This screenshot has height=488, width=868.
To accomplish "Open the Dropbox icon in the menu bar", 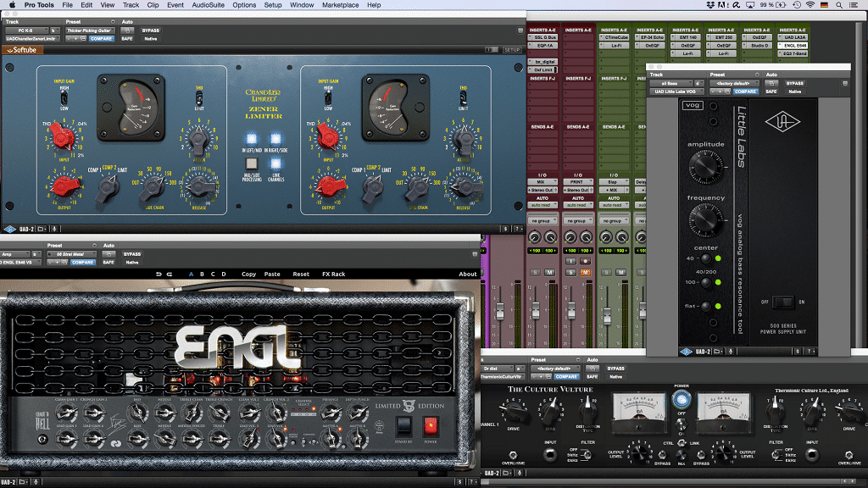I will pyautogui.click(x=710, y=5).
